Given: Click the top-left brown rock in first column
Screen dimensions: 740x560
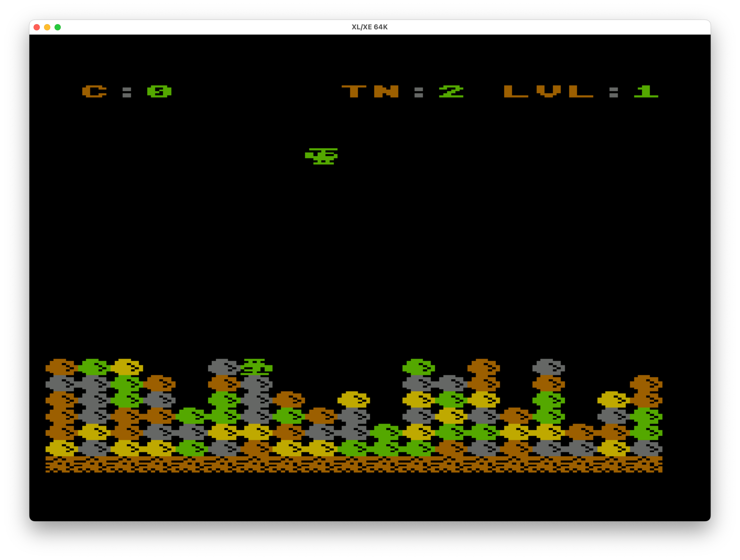Looking at the screenshot, I should [61, 367].
